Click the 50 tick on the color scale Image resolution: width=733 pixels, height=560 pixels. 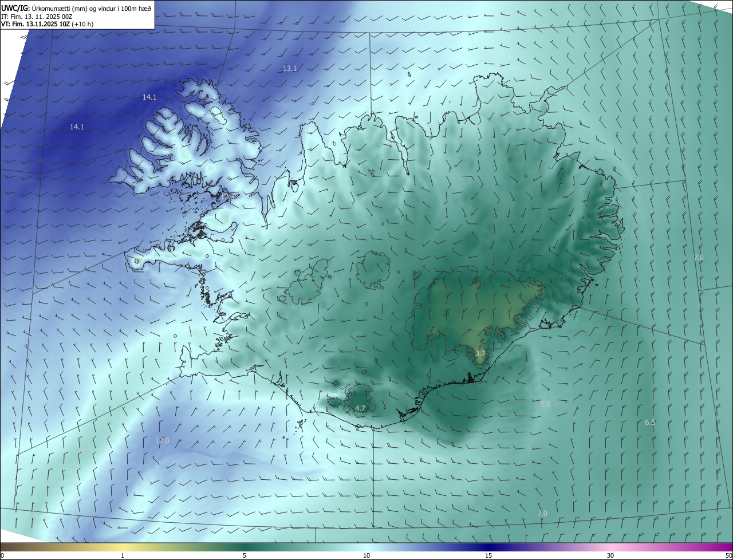coord(728,555)
